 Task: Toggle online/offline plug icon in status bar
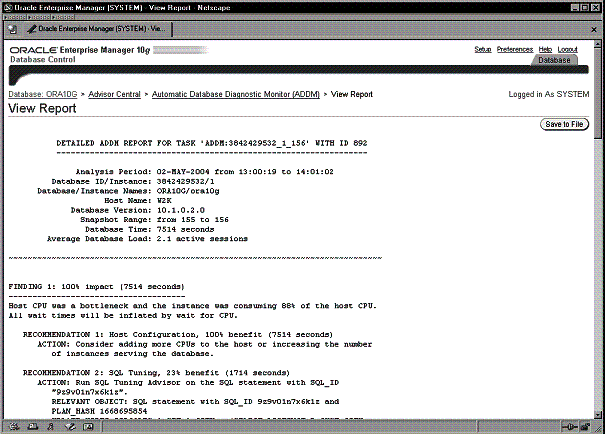click(x=570, y=427)
